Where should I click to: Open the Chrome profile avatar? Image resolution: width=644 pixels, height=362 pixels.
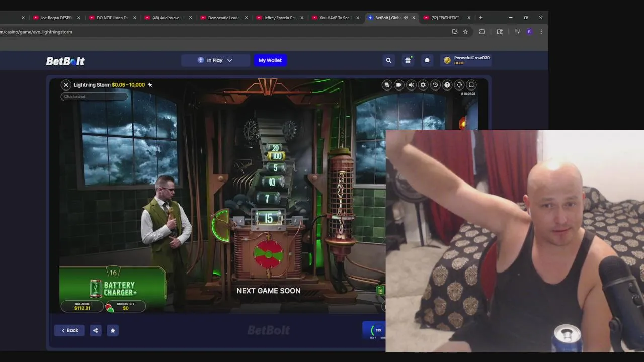(x=529, y=32)
